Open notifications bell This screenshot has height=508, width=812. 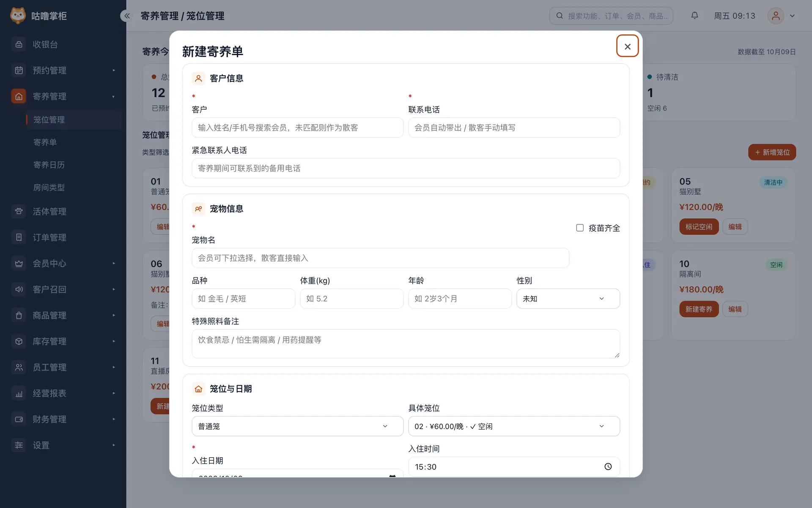(x=694, y=16)
